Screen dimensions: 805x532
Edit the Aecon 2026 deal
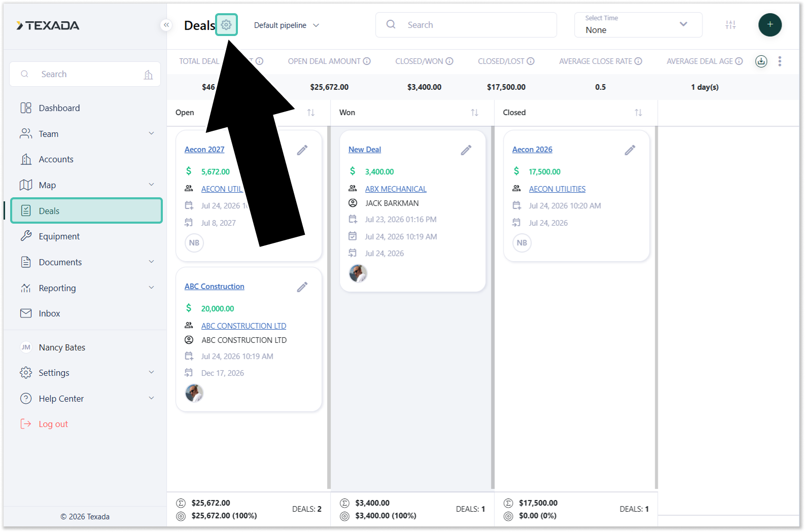click(630, 150)
